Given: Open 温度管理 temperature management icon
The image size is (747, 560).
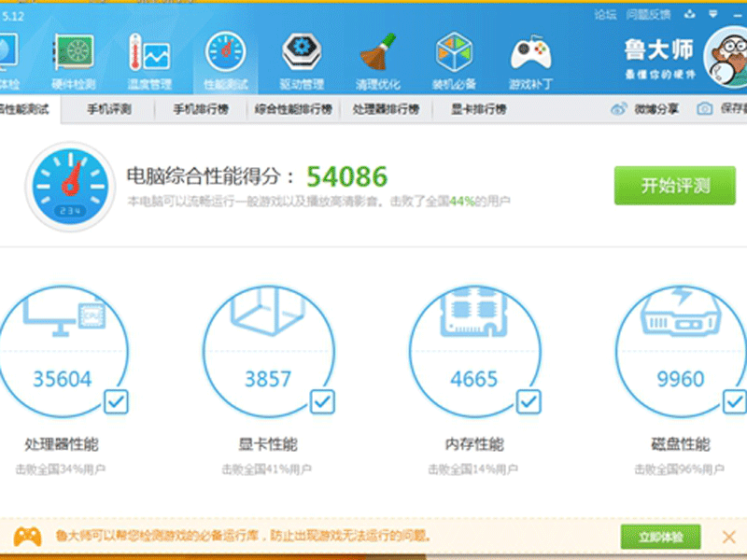Looking at the screenshot, I should [149, 52].
